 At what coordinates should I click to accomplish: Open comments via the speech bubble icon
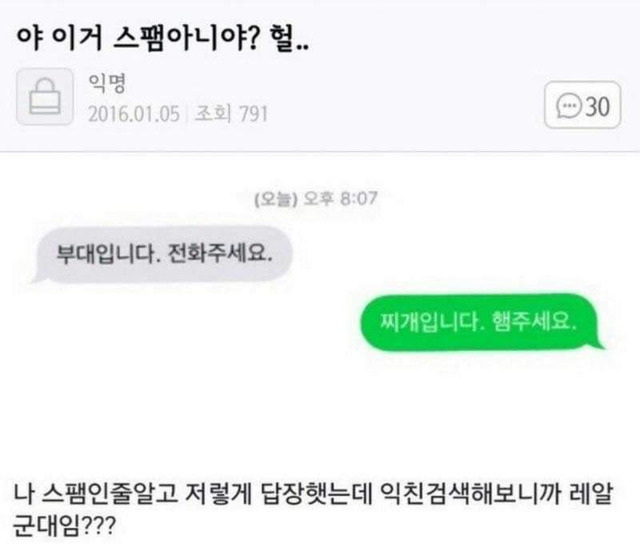click(x=569, y=106)
